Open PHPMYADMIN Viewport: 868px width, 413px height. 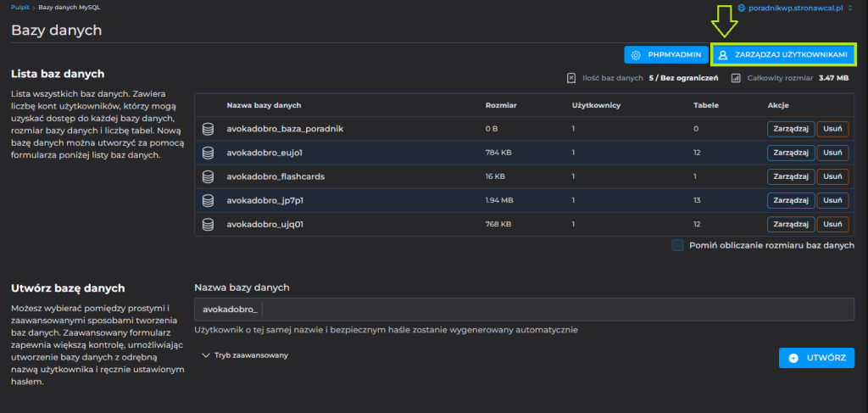pos(665,54)
